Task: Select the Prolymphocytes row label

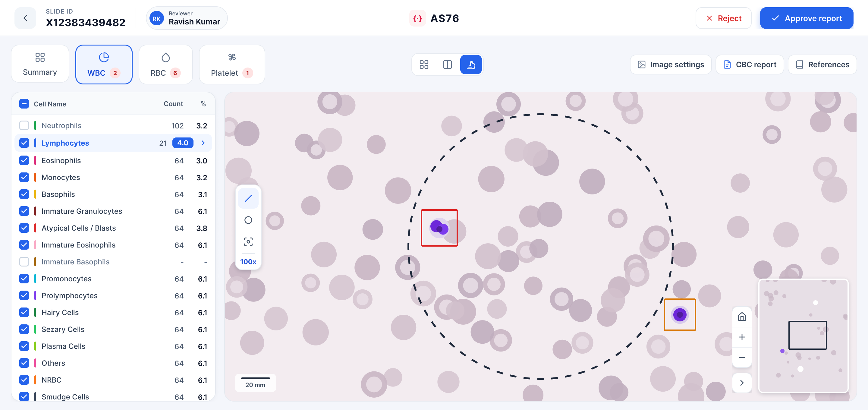Action: [69, 296]
